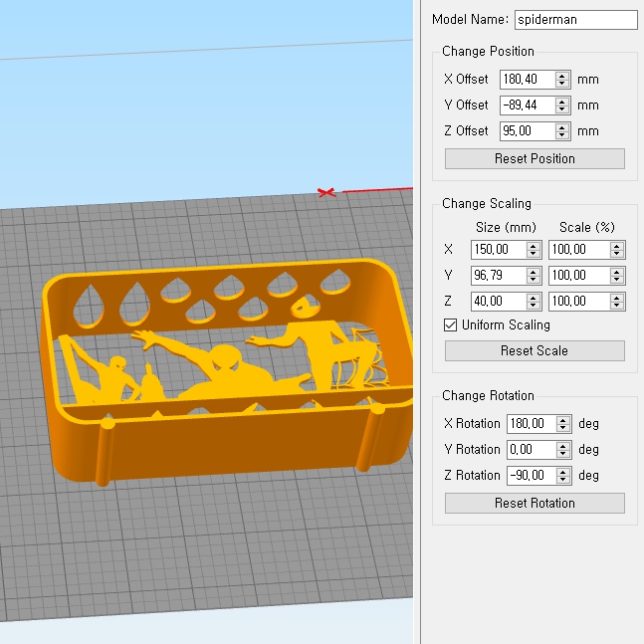Viewport: 644px width, 644px height.
Task: Decrease Y Rotation with down arrow
Action: [563, 454]
